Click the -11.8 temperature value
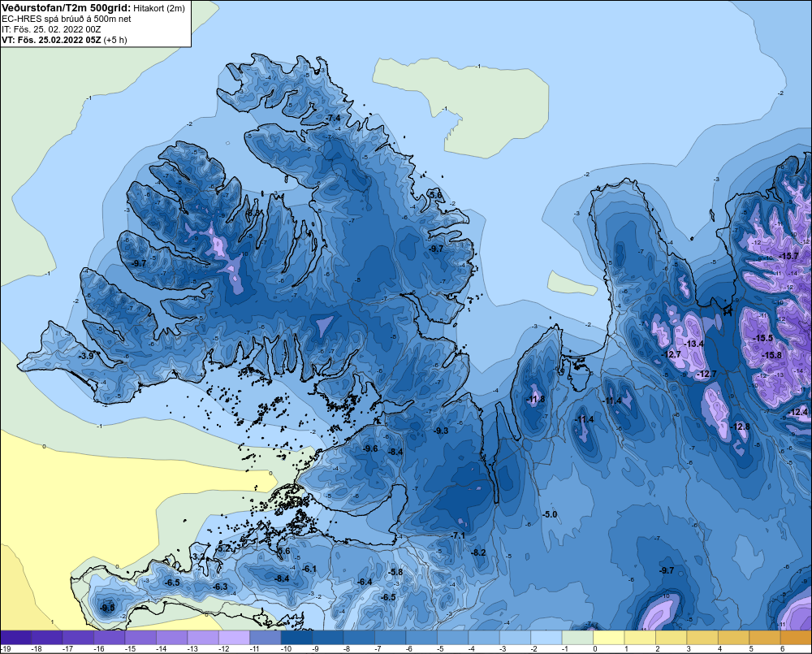The image size is (812, 654). click(x=535, y=399)
